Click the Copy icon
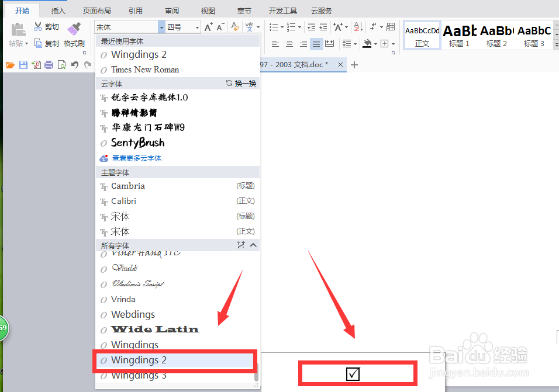Screen dimensions: 559x392 coord(38,43)
